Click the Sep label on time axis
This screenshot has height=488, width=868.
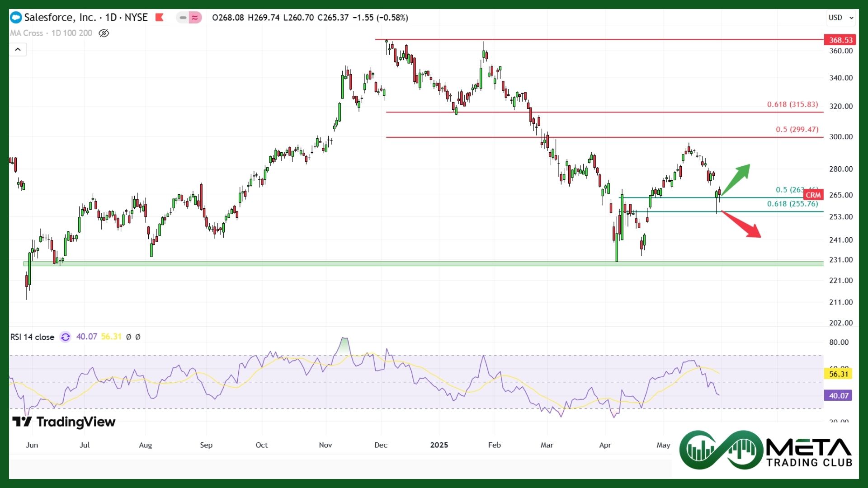point(206,445)
